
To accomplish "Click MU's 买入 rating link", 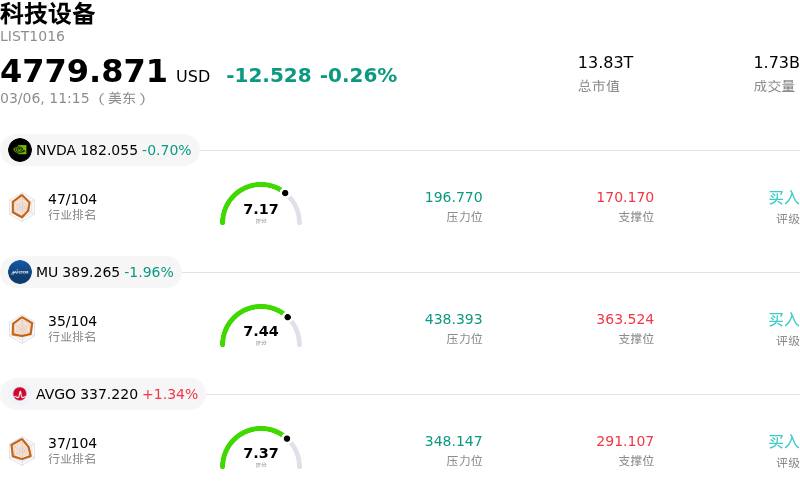I will (783, 320).
